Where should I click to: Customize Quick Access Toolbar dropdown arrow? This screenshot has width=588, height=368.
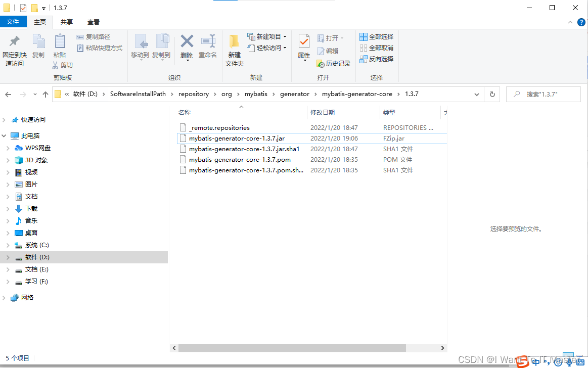43,8
